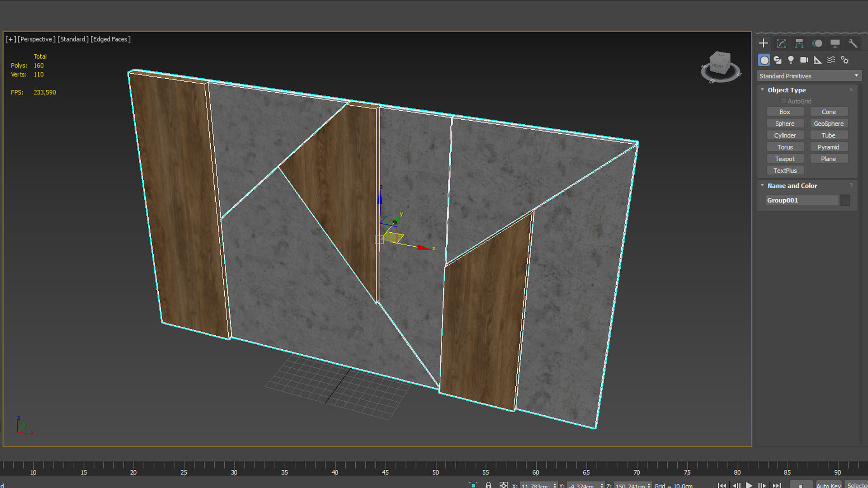
Task: Click the red X axis gizmo arrow
Action: coord(424,248)
